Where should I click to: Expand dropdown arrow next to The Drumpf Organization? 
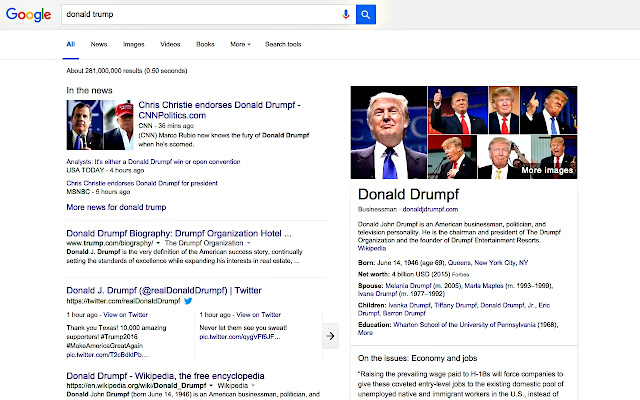248,243
